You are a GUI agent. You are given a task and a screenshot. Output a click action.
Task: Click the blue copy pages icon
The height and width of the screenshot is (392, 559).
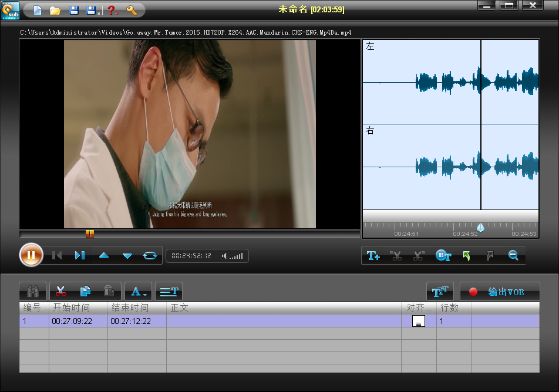pyautogui.click(x=85, y=291)
